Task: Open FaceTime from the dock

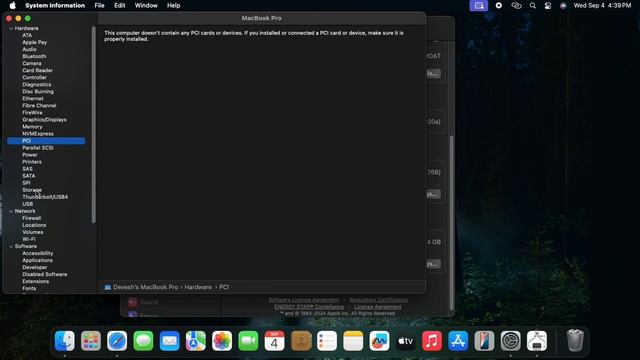Action: coord(248,340)
